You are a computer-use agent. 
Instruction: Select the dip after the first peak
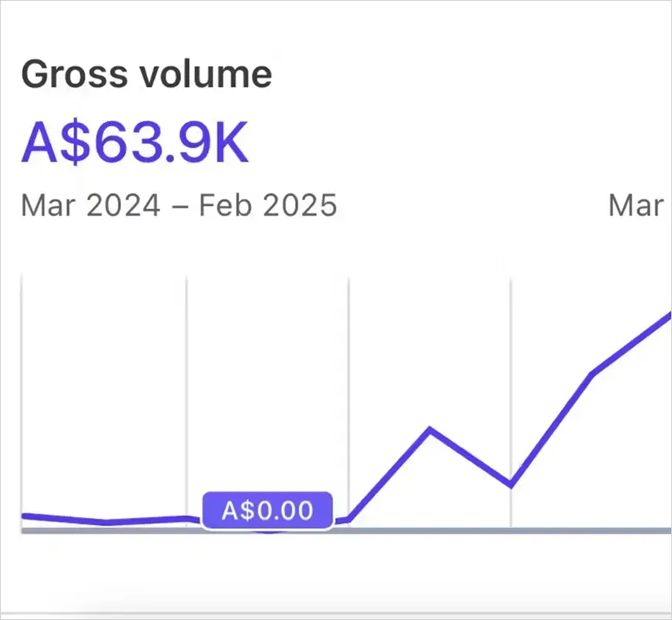coord(510,485)
